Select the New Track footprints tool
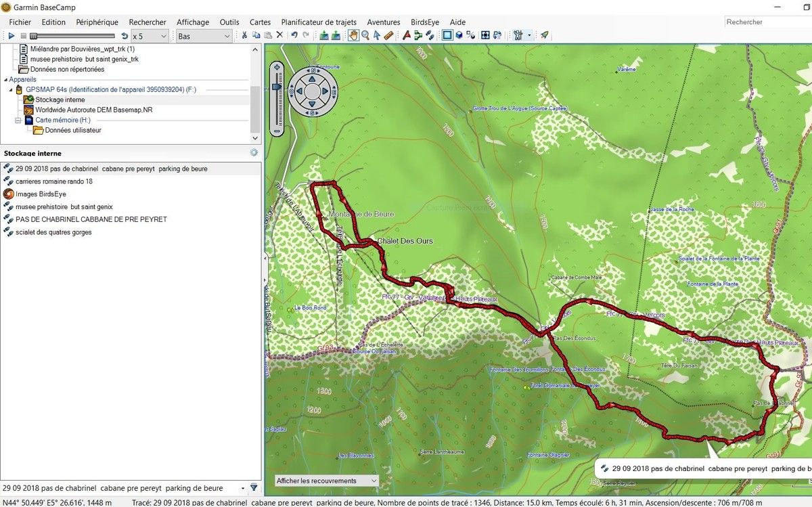The image size is (812, 507). (430, 36)
